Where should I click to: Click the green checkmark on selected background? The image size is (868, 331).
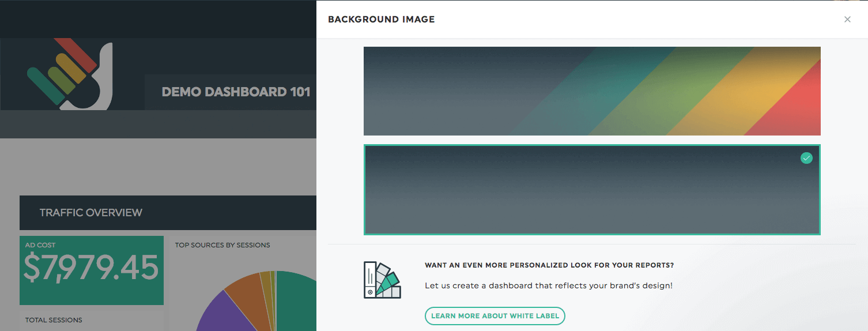[806, 158]
